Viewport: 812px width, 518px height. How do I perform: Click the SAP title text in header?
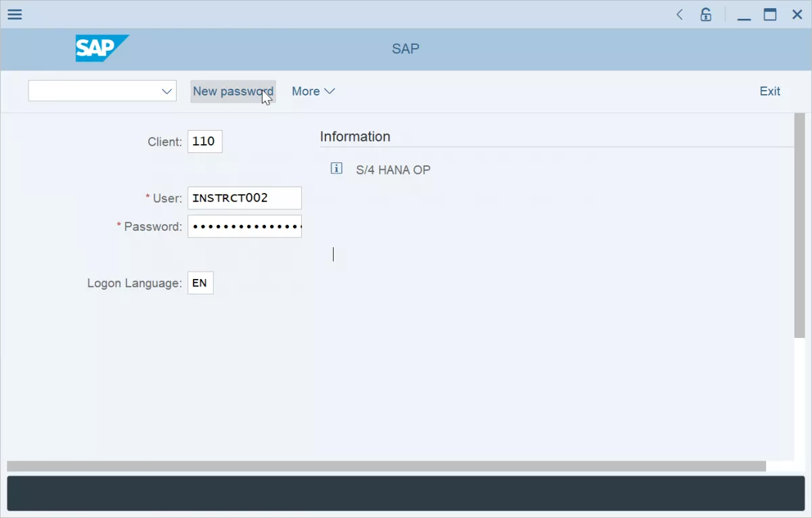pyautogui.click(x=406, y=49)
